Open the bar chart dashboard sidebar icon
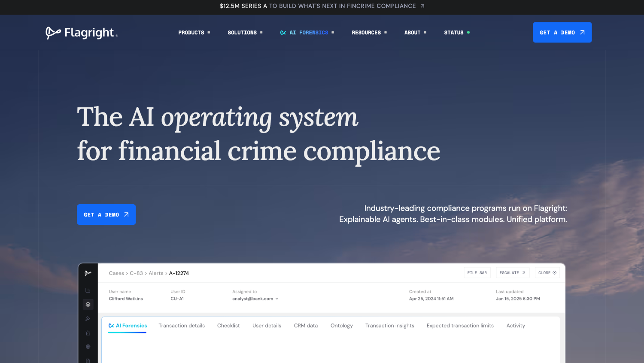The height and width of the screenshot is (363, 644). click(88, 290)
